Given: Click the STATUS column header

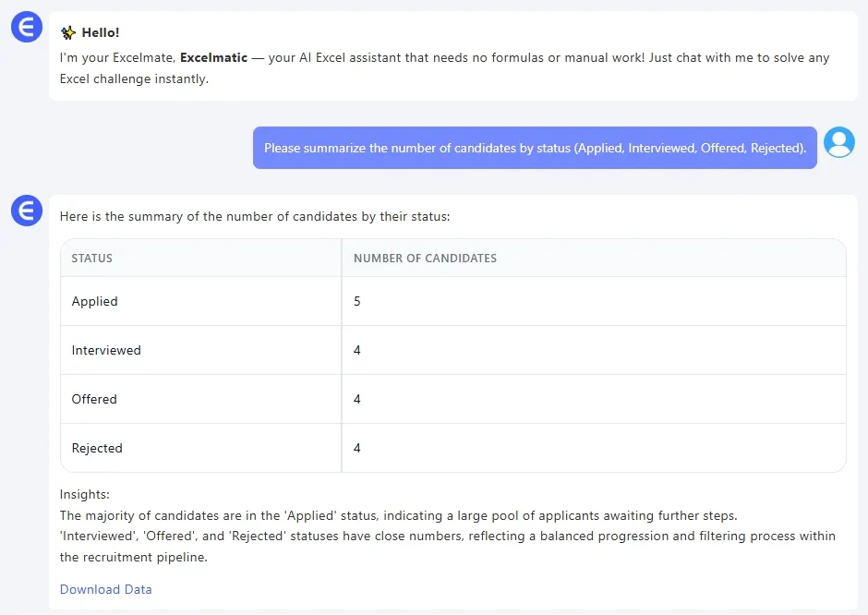Looking at the screenshot, I should [x=92, y=259].
